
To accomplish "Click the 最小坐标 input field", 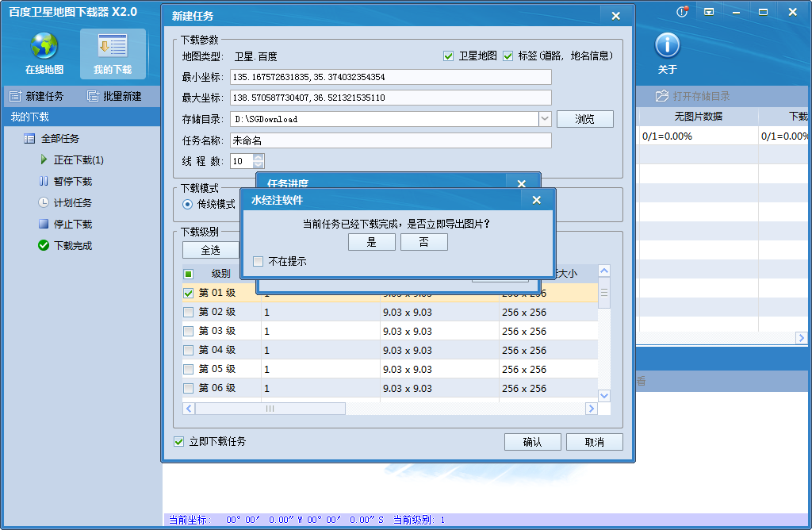I will 390,77.
